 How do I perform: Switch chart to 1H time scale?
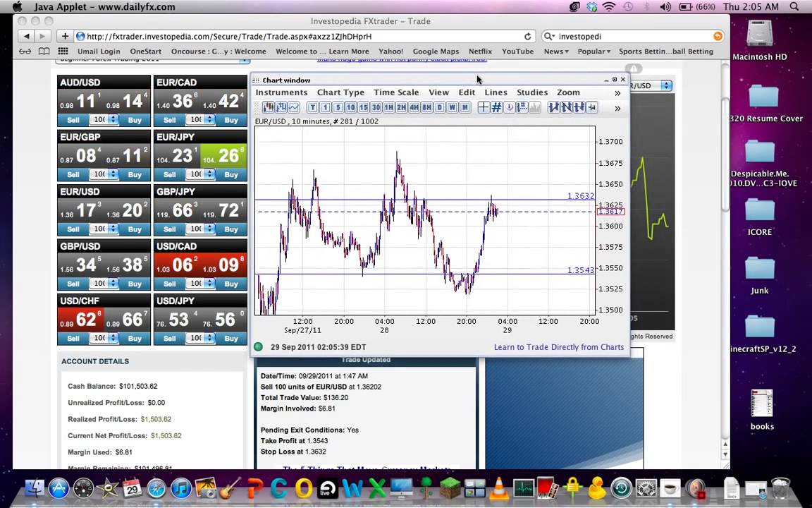click(388, 107)
